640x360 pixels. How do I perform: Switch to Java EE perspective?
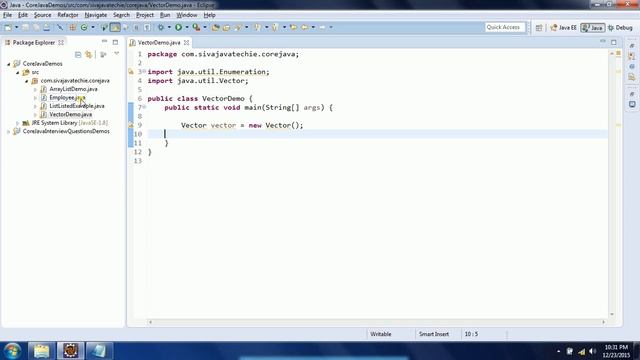563,27
